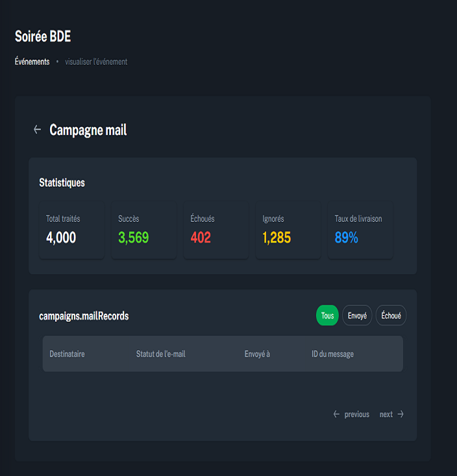Open the Événements breadcrumb link
The image size is (457, 476).
tap(32, 62)
